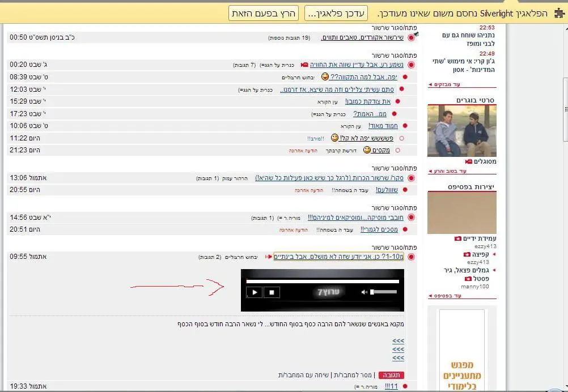Toggle open/close thread above חובבי מוסיקה
The image size is (568, 392).
coord(395,208)
